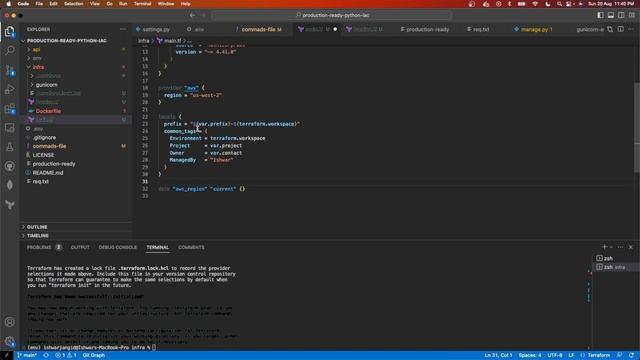Open README.md in Explorer

pyautogui.click(x=76, y=173)
